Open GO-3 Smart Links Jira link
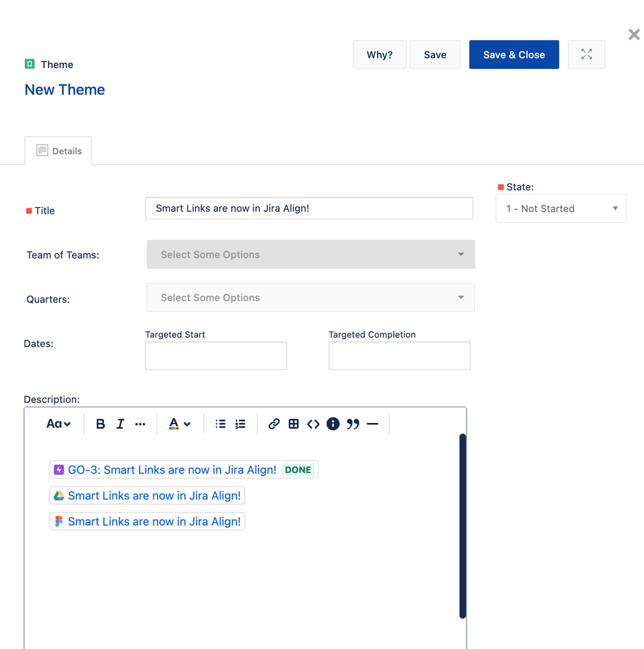This screenshot has height=649, width=644. 172,470
